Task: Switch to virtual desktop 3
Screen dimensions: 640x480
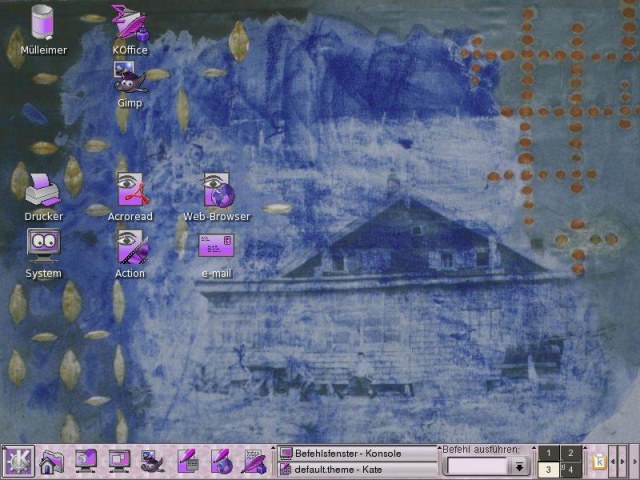Action: pyautogui.click(x=549, y=469)
